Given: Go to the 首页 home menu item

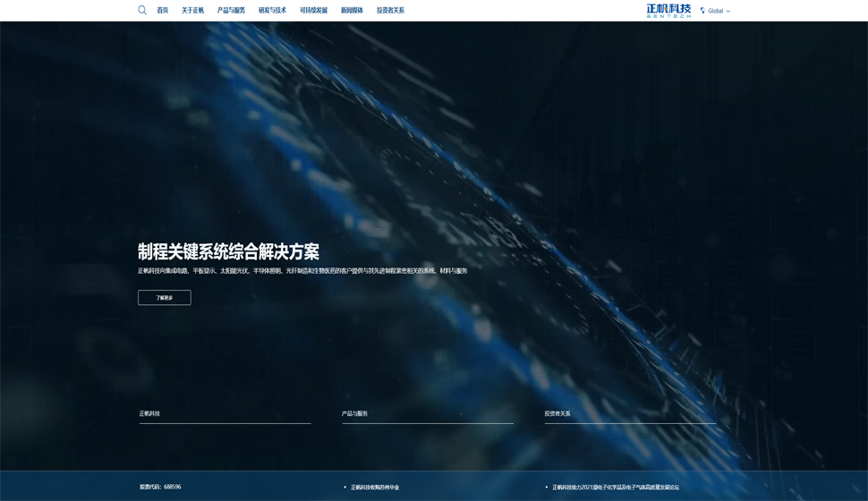Looking at the screenshot, I should coord(163,11).
